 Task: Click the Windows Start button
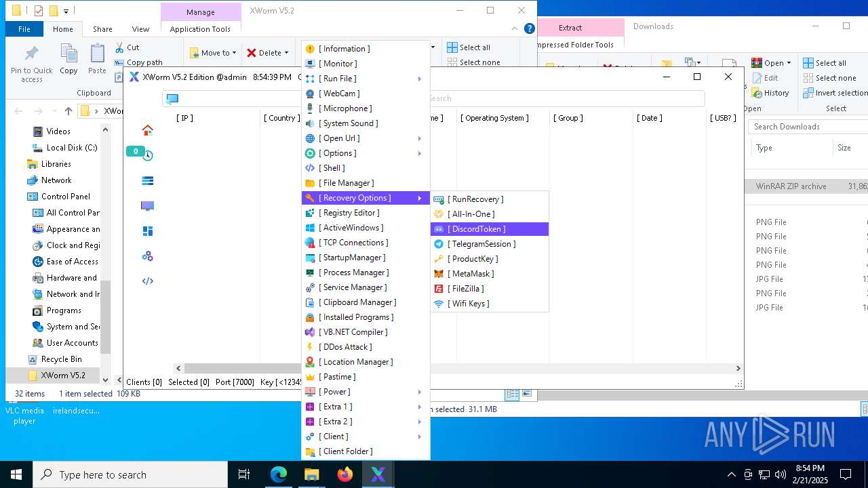[16, 474]
